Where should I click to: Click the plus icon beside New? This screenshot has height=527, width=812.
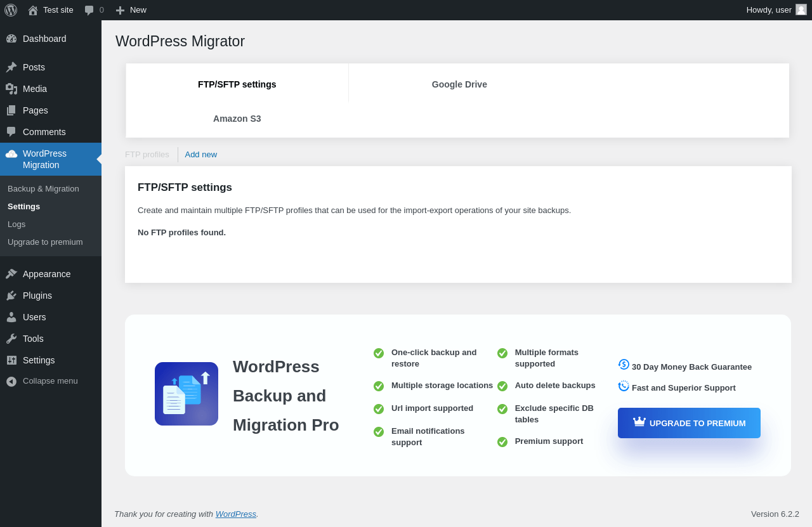coord(120,10)
